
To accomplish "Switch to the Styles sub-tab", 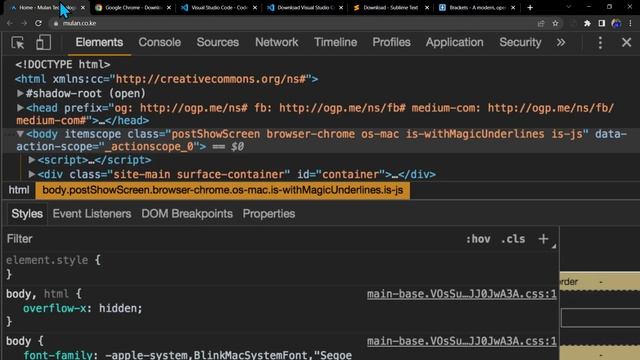I will point(27,214).
